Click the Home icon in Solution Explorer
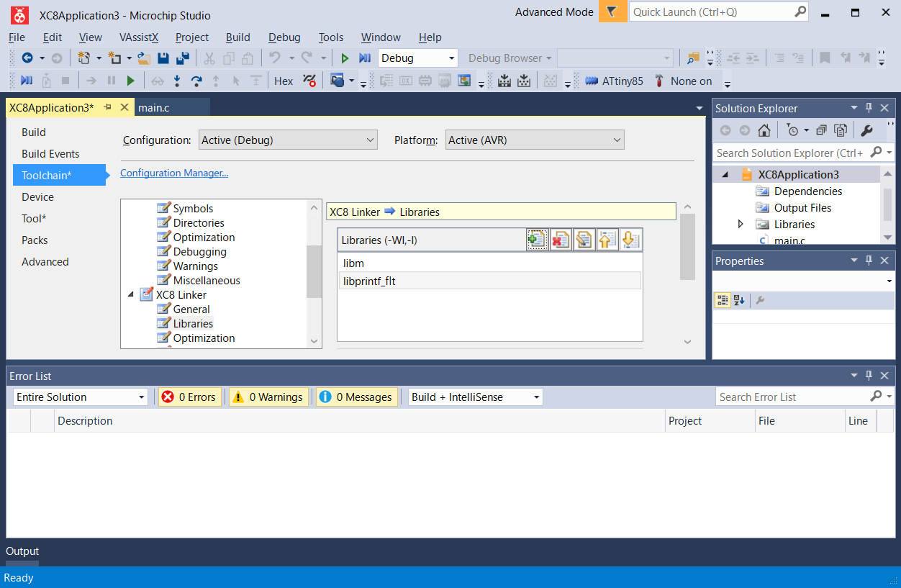This screenshot has width=901, height=588. (x=764, y=130)
